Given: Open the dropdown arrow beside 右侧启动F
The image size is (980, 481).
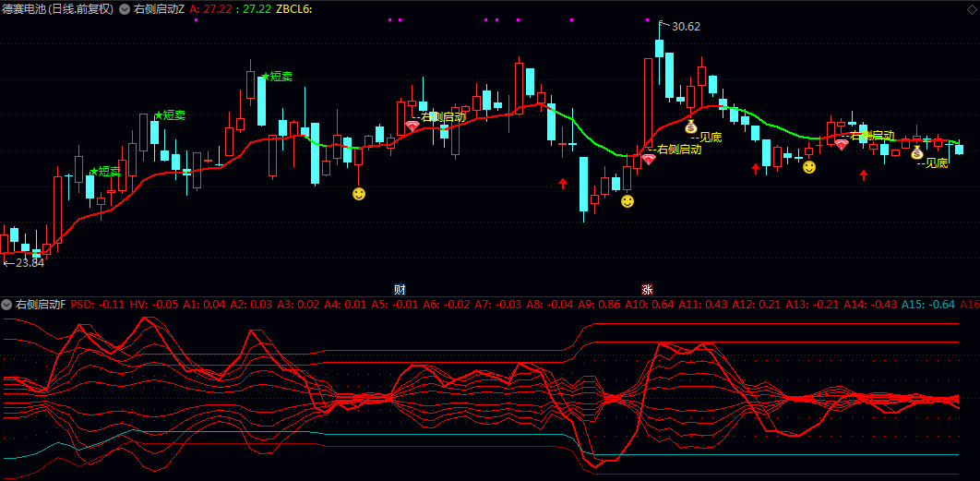Looking at the screenshot, I should (6, 306).
